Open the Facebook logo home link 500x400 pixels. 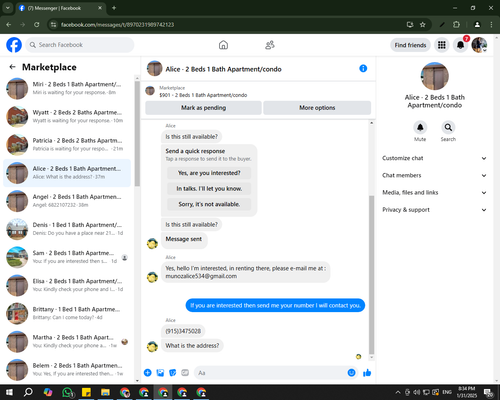[x=14, y=45]
